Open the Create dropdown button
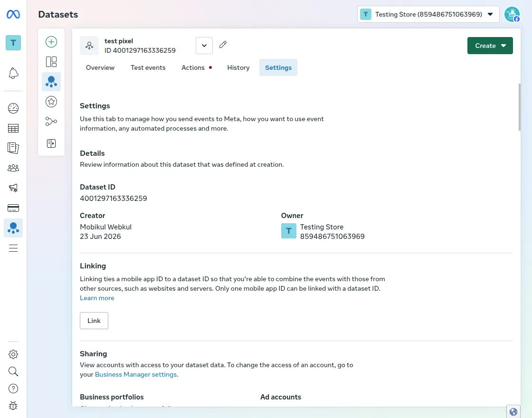The height and width of the screenshot is (418, 532). [x=490, y=46]
